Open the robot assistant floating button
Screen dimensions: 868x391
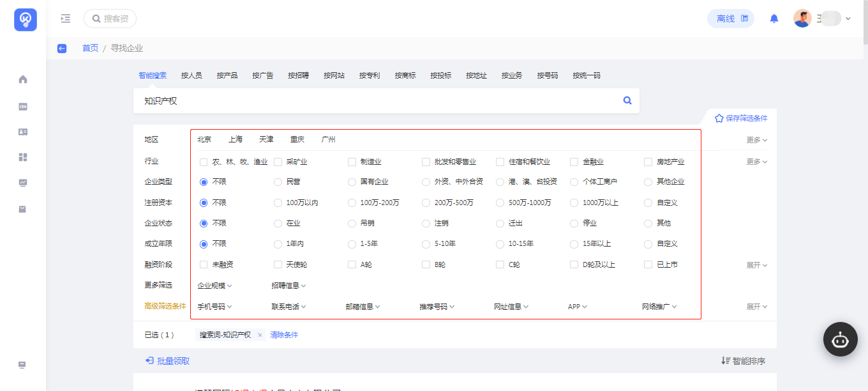click(x=840, y=339)
